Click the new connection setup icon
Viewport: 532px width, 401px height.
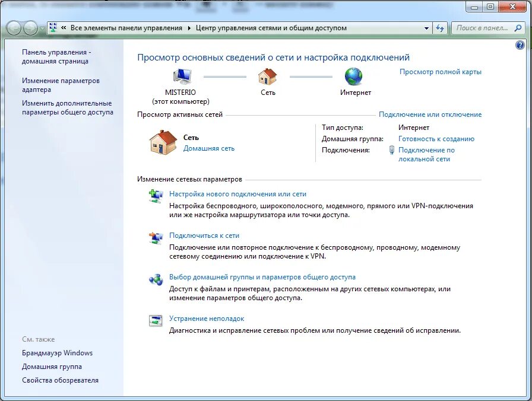coord(156,196)
